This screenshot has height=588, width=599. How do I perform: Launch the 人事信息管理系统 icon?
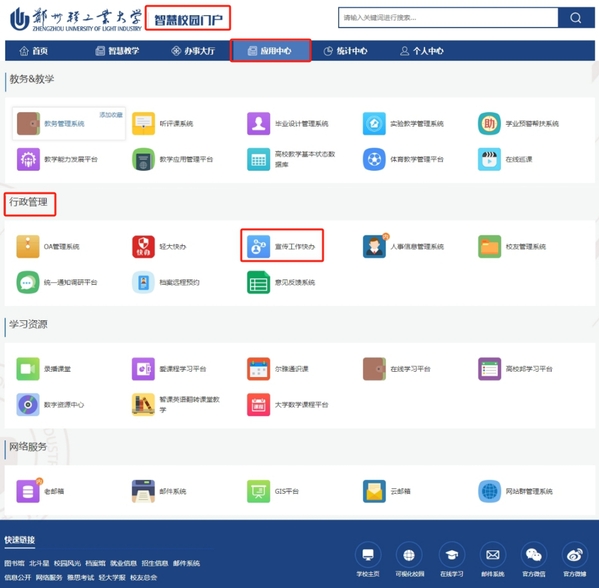(x=375, y=246)
